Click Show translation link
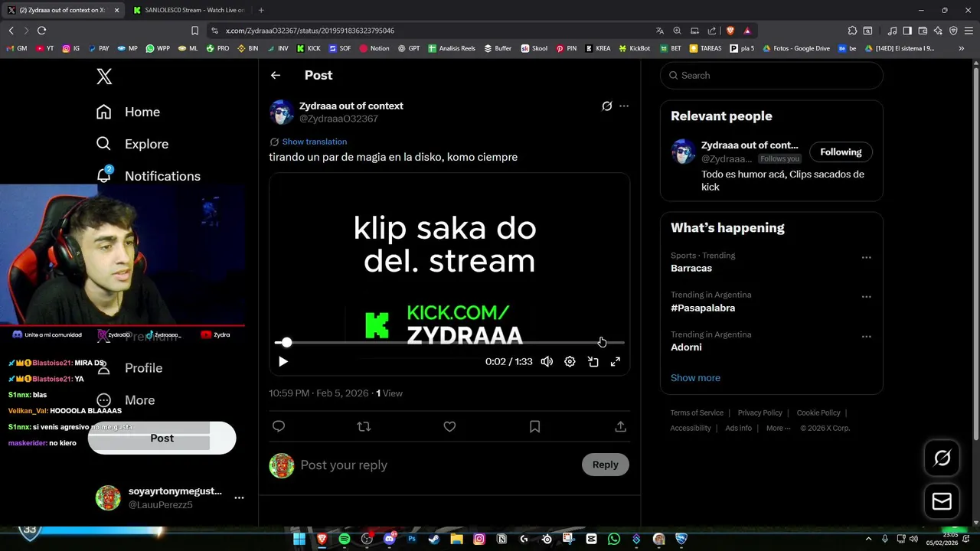Viewport: 980px width, 551px height. (x=314, y=142)
